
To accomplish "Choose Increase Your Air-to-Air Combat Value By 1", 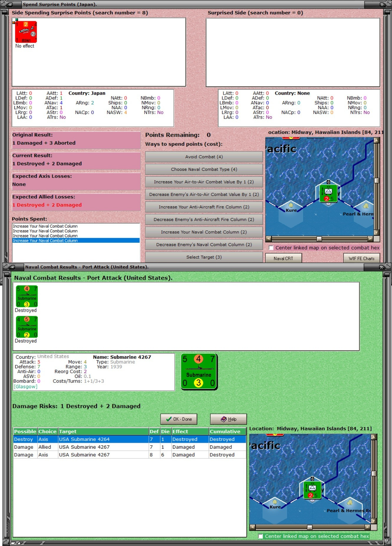I will click(204, 182).
